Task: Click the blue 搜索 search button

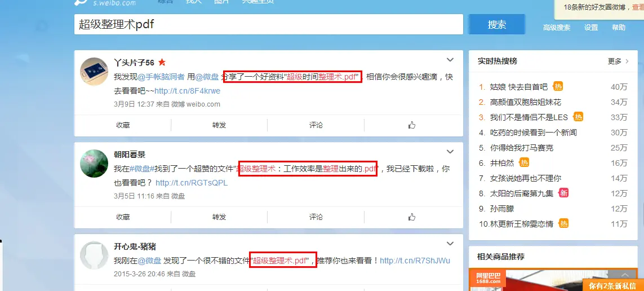Action: (497, 24)
